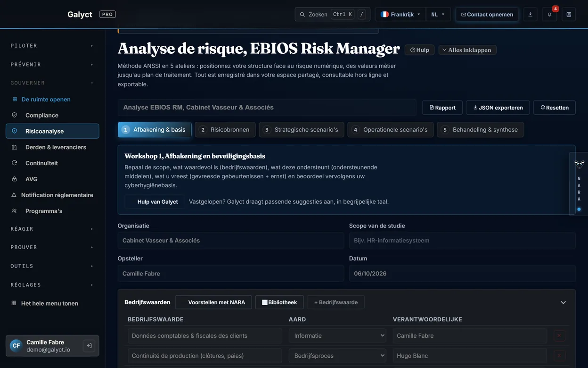The width and height of the screenshot is (588, 368).
Task: Click the CF user avatar
Action: click(16, 346)
